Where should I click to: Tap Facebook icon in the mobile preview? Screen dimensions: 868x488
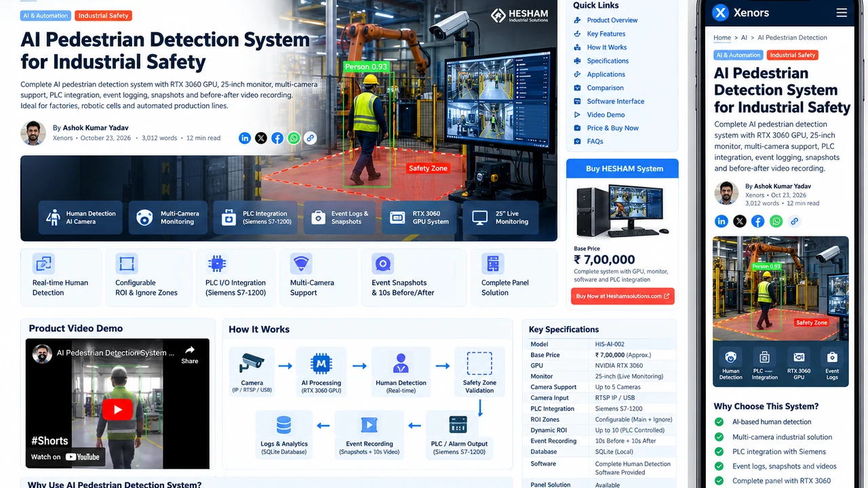(x=758, y=221)
